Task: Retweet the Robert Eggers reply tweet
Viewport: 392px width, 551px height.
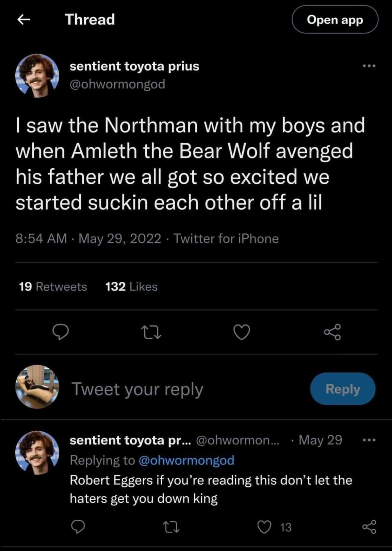Action: 171,527
